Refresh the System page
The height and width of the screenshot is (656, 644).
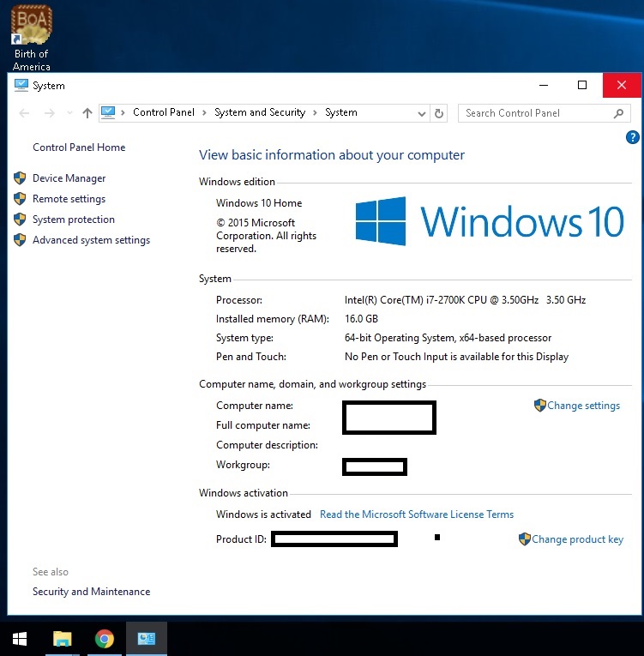(438, 113)
